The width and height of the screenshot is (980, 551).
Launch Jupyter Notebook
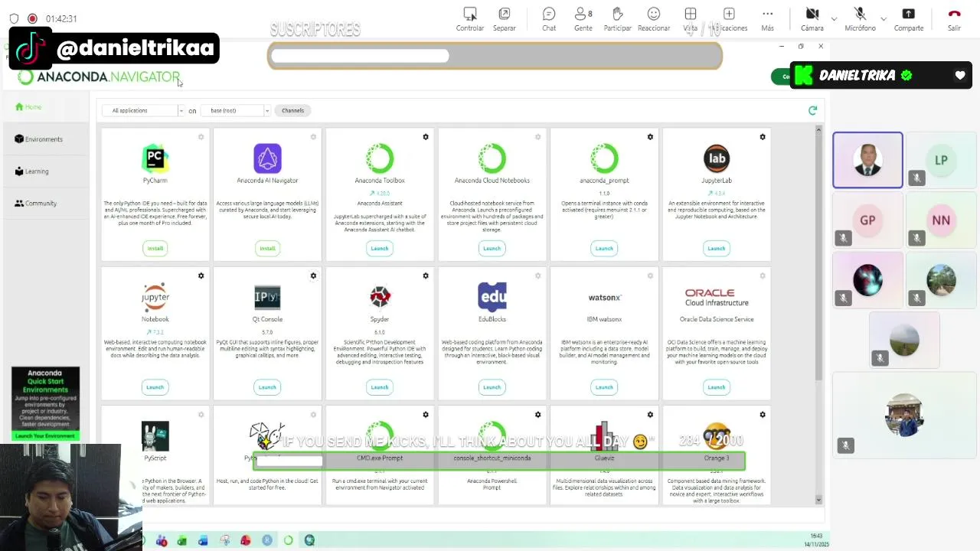point(155,386)
